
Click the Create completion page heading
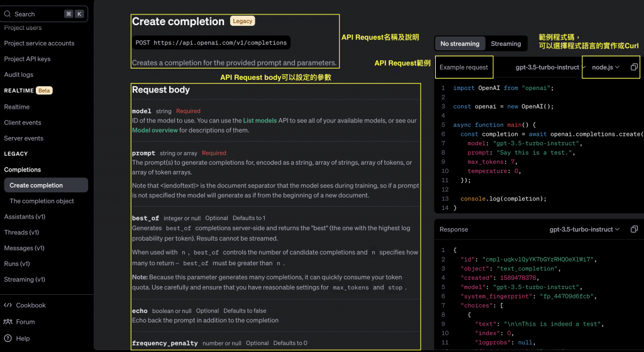(178, 21)
